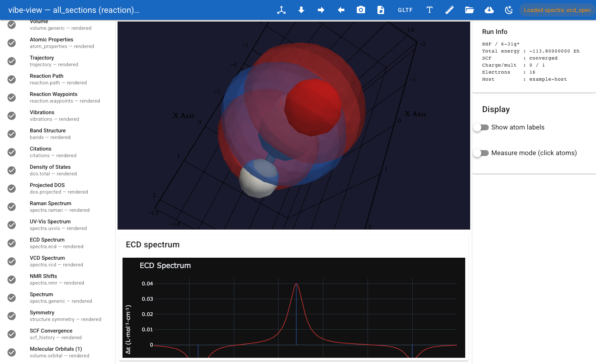Click check icon beside Reaction Path
This screenshot has height=364, width=596.
(12, 79)
